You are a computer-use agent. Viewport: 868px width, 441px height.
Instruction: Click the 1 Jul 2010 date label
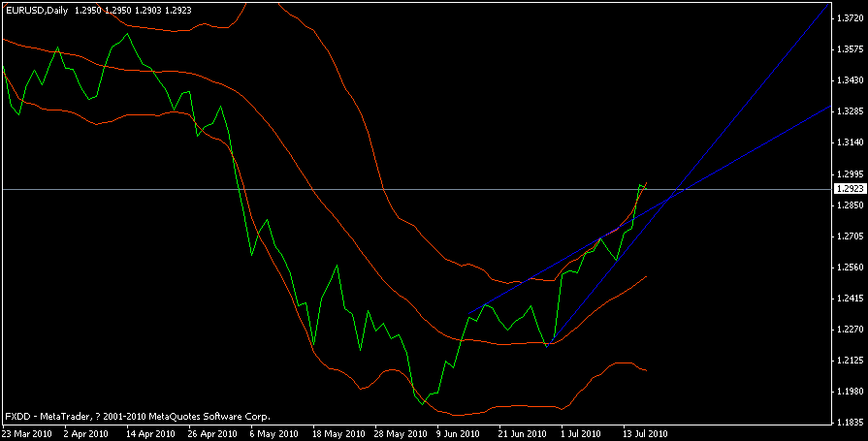(581, 434)
